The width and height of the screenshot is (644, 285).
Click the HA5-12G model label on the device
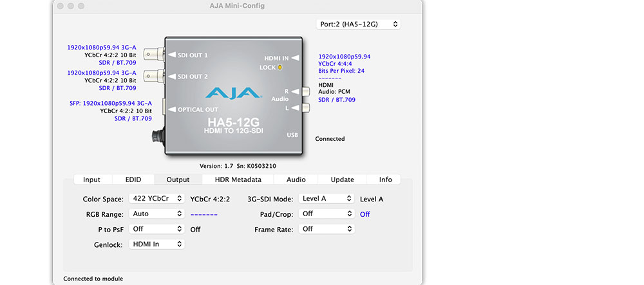pyautogui.click(x=234, y=123)
